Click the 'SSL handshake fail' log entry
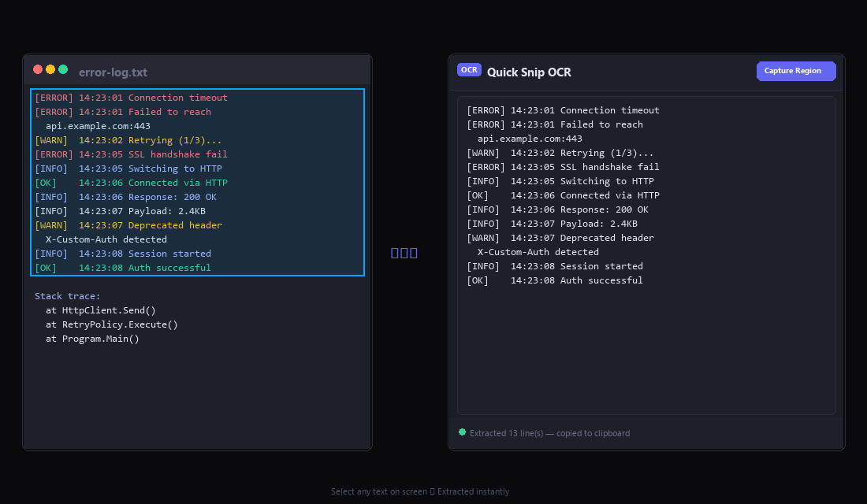 (130, 154)
